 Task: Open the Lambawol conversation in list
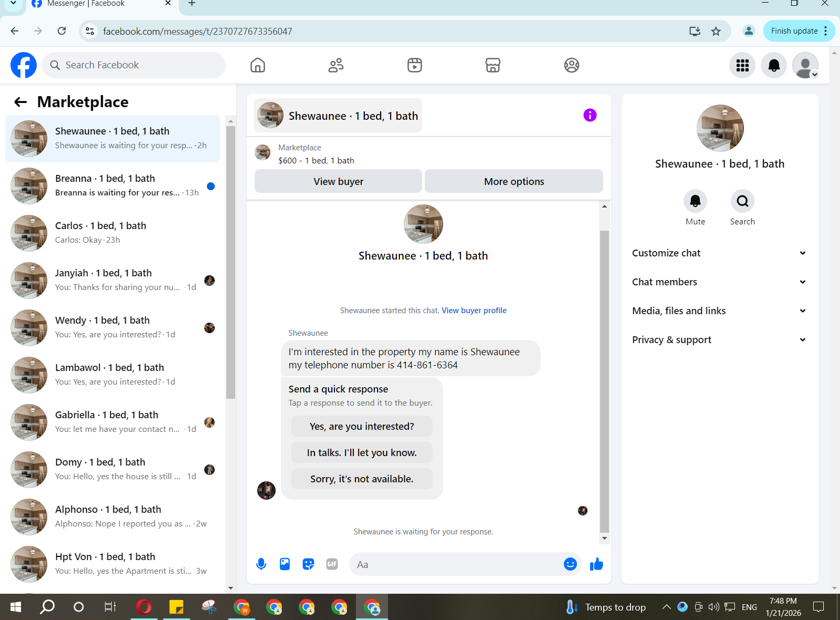click(x=112, y=375)
